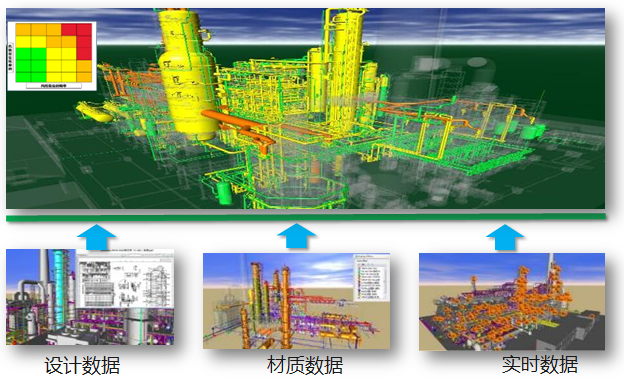Open the 设计数据 plant model thumbnail
The width and height of the screenshot is (624, 383).
click(x=90, y=297)
